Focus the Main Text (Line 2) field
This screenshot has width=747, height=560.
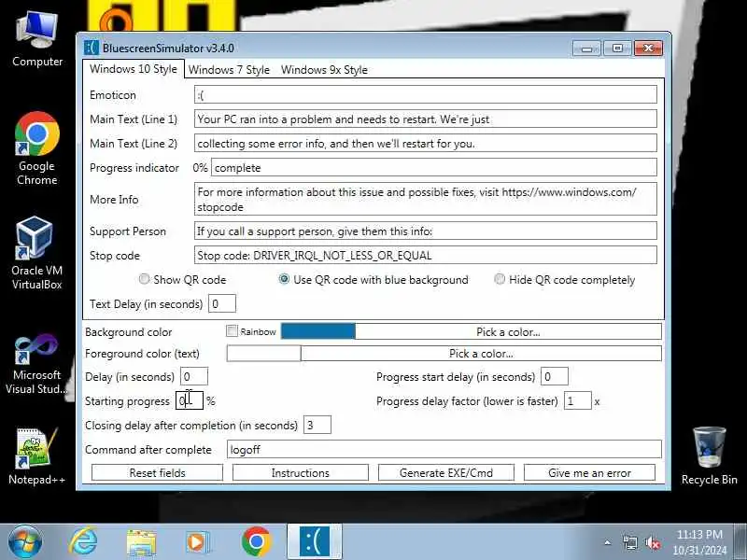pos(426,144)
